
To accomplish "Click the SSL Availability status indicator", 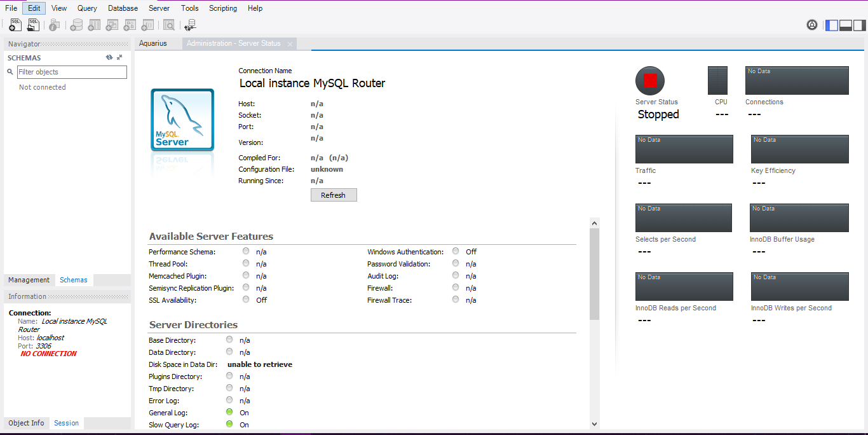I will click(x=246, y=300).
